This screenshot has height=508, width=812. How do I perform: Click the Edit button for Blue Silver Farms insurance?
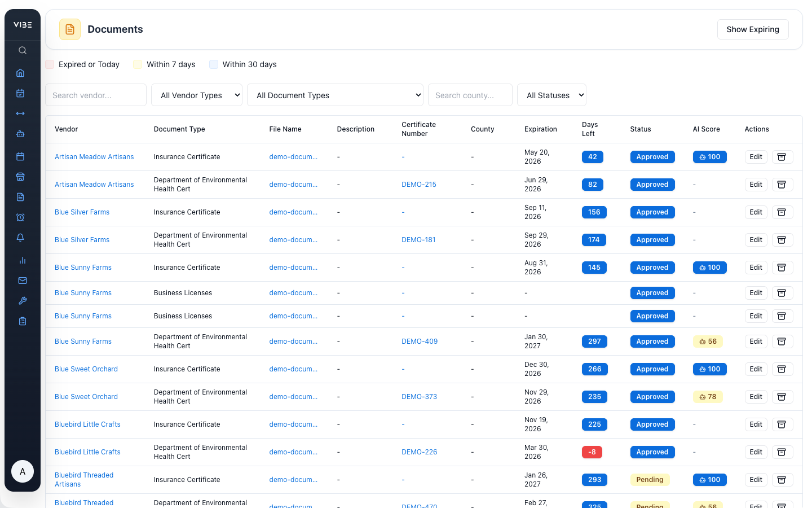(756, 212)
